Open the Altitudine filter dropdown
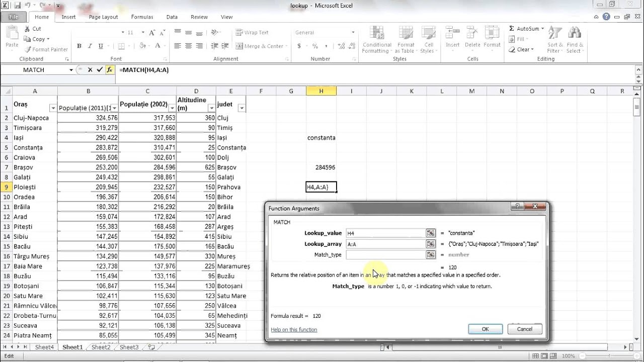The width and height of the screenshot is (644, 362). (211, 108)
